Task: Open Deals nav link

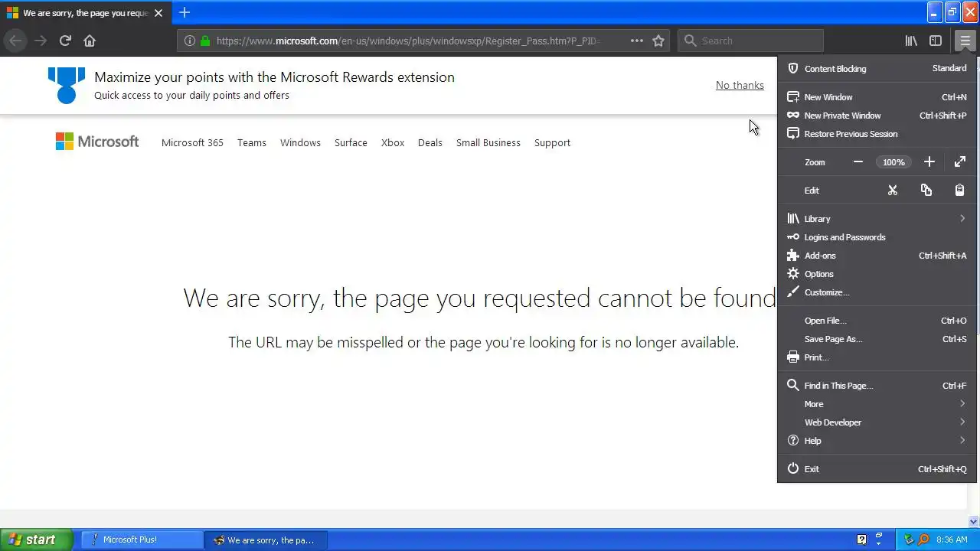Action: point(430,142)
